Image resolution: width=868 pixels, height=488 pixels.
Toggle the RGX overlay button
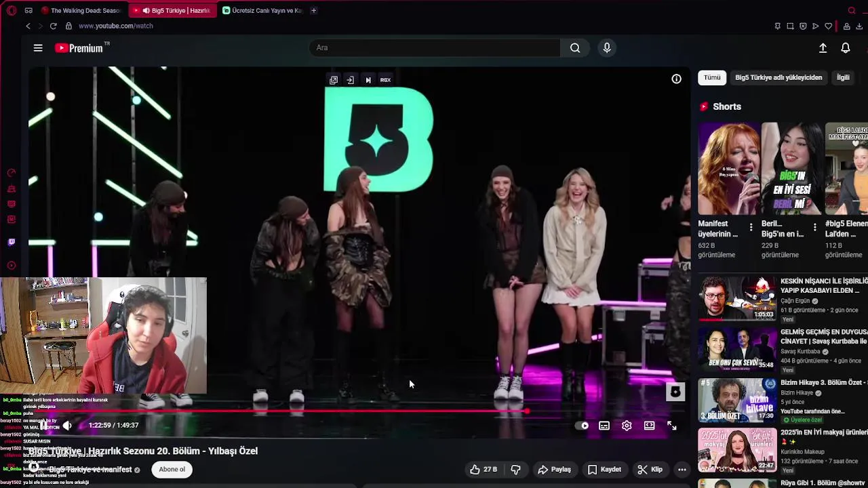pos(385,80)
